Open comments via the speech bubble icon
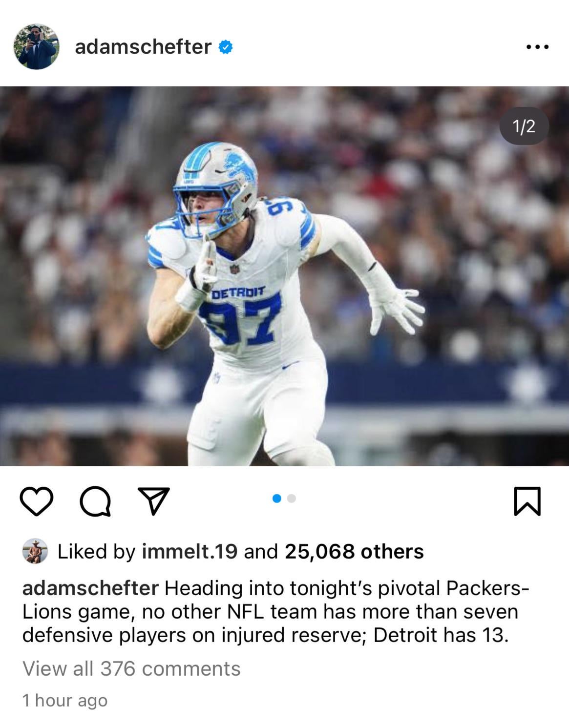Screen dimensions: 569x728 coord(95,501)
